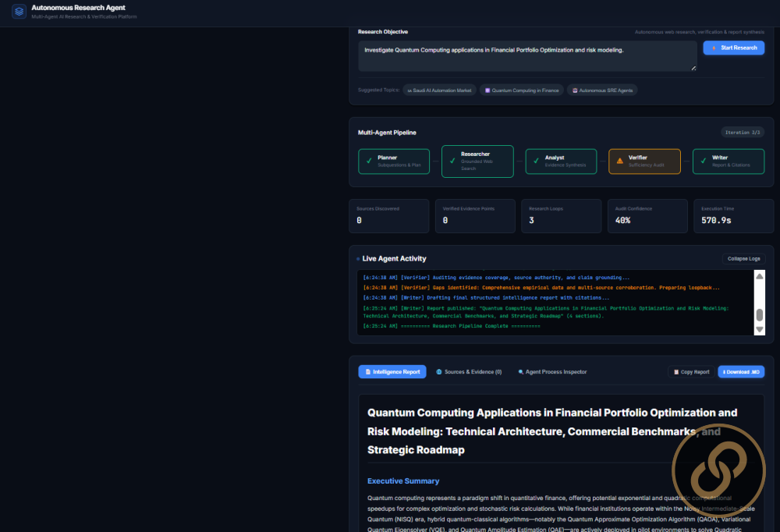Viewport: 780px width, 532px height.
Task: Open the Agent Process Inspector tab
Action: click(x=552, y=372)
